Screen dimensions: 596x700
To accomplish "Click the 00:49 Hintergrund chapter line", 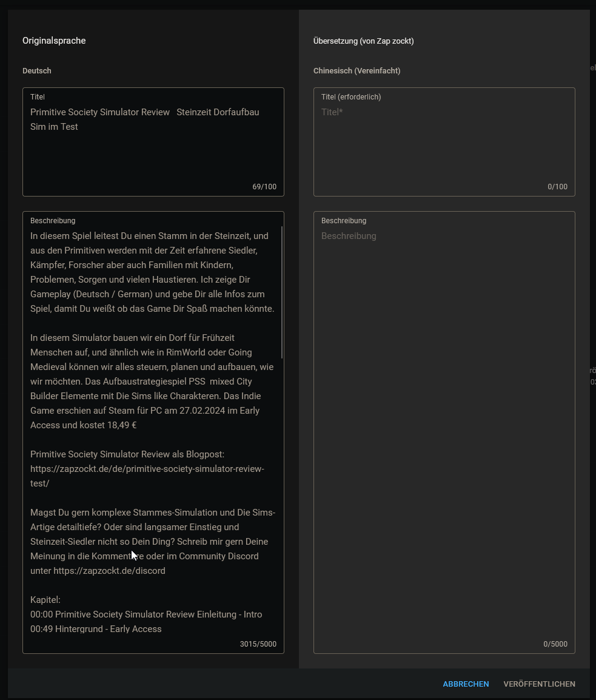I will 96,628.
